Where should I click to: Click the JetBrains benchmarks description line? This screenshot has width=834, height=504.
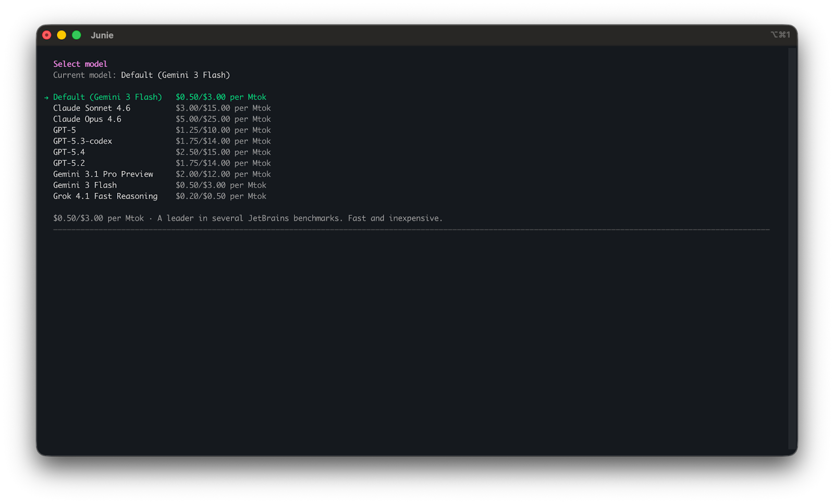click(248, 218)
